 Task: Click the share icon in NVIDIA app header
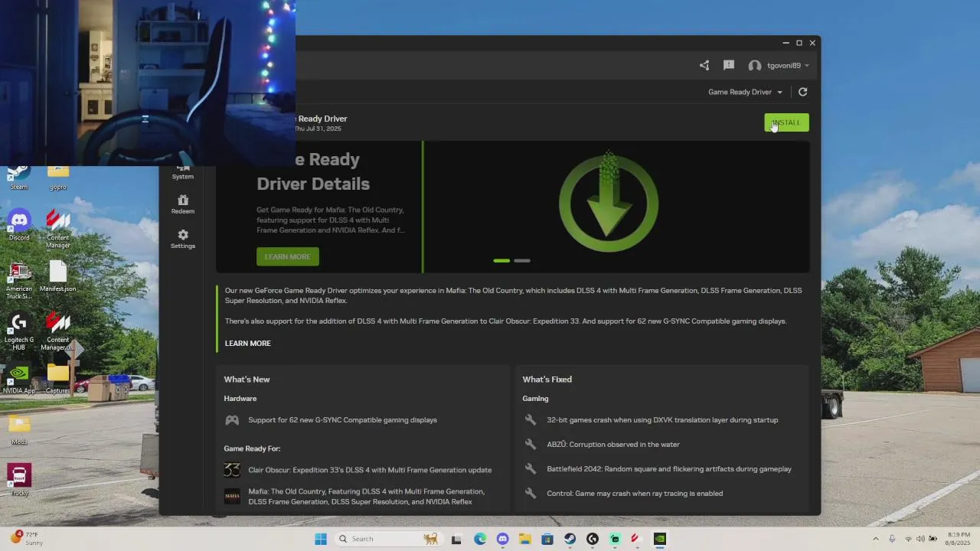point(704,66)
